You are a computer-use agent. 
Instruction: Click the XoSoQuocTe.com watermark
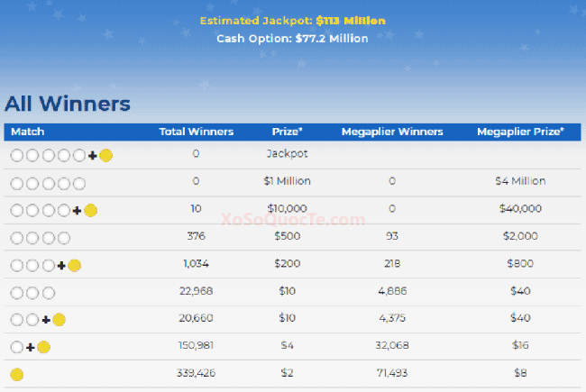[293, 219]
